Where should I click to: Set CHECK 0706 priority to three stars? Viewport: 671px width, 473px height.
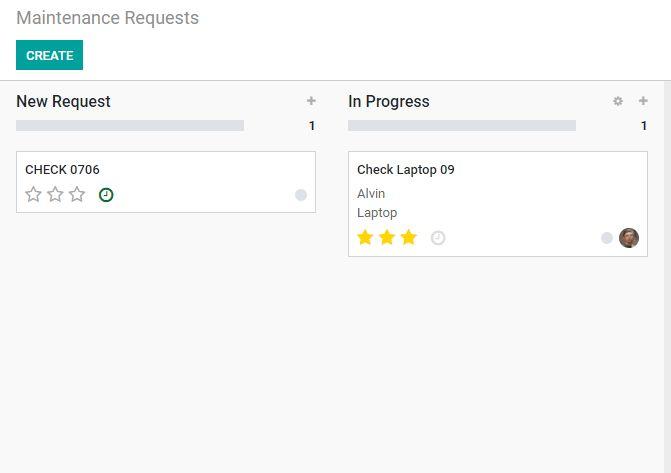coord(77,195)
